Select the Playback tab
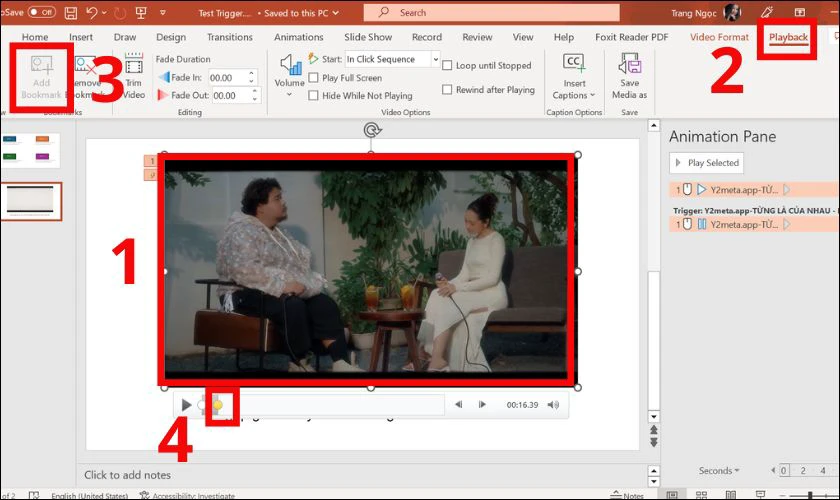 (788, 37)
